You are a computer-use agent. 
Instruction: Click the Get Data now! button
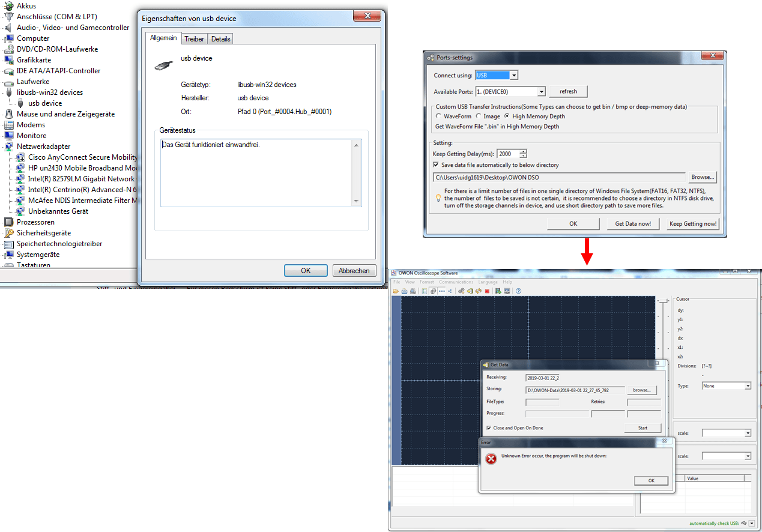(x=632, y=223)
